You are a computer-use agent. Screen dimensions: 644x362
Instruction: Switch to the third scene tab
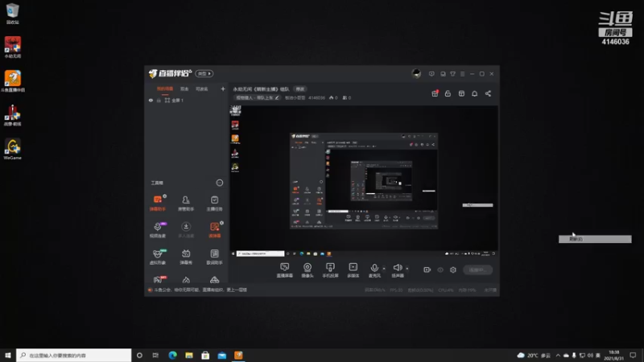[x=202, y=88]
